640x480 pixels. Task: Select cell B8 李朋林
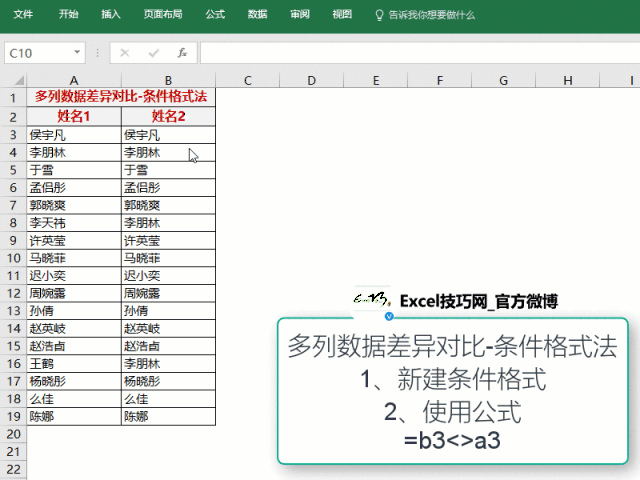pyautogui.click(x=168, y=223)
